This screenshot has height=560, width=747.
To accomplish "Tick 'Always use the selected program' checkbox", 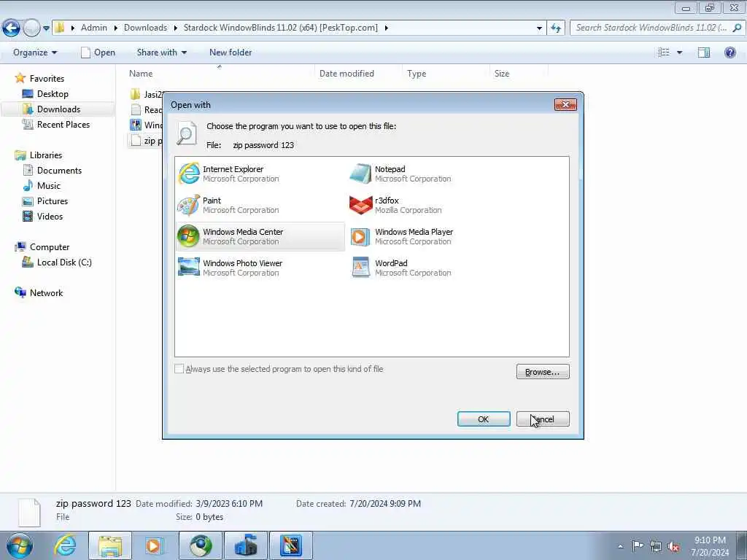I will click(179, 368).
